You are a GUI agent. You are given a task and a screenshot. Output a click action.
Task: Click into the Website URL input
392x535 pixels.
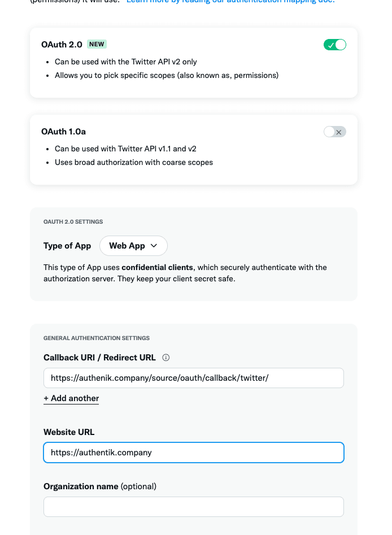(x=193, y=453)
